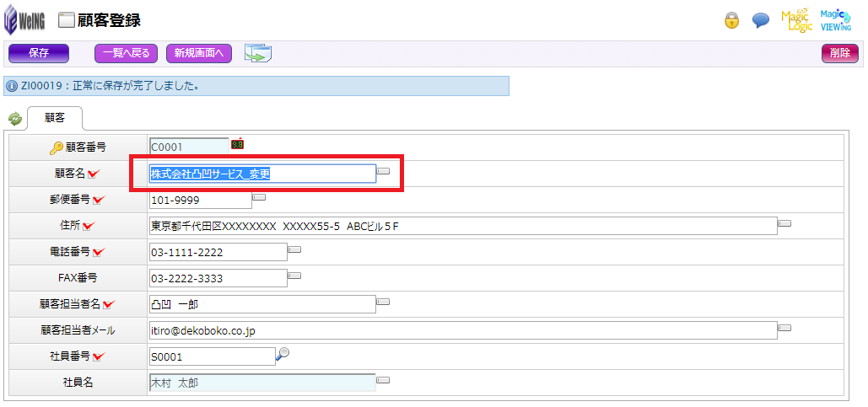Open Magic VIEWing
868x407 pixels.
pyautogui.click(x=835, y=20)
